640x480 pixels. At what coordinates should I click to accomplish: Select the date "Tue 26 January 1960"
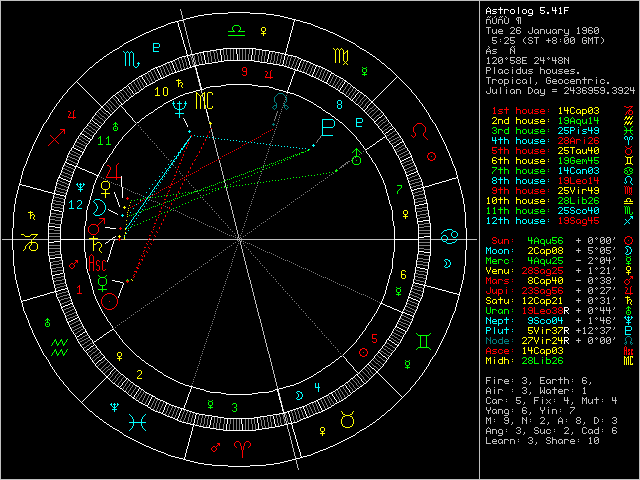click(542, 31)
